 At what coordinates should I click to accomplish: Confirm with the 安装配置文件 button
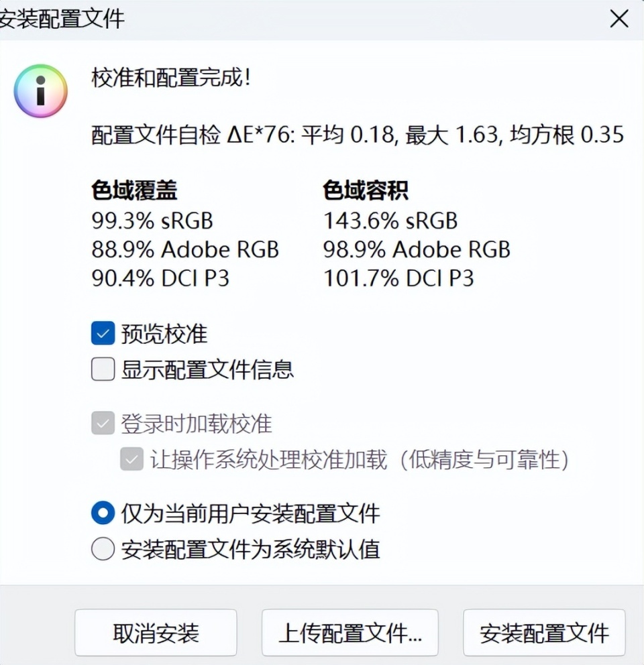(x=543, y=632)
